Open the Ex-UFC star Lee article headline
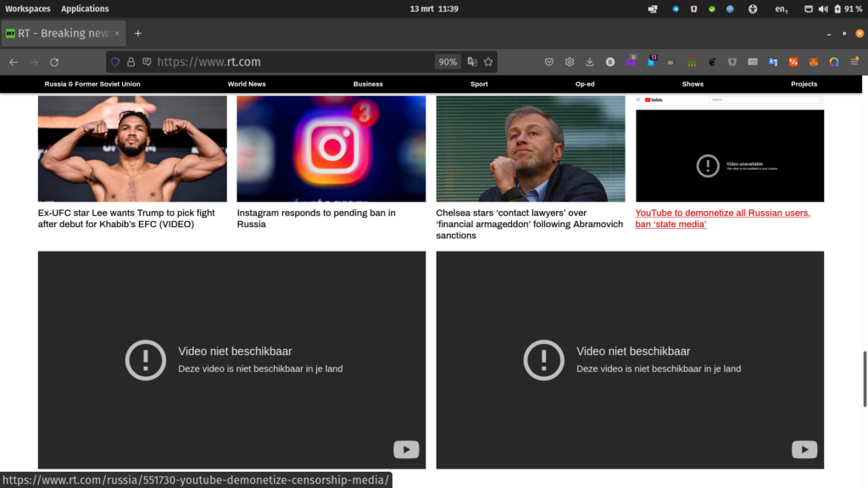This screenshot has height=488, width=868. coord(126,219)
